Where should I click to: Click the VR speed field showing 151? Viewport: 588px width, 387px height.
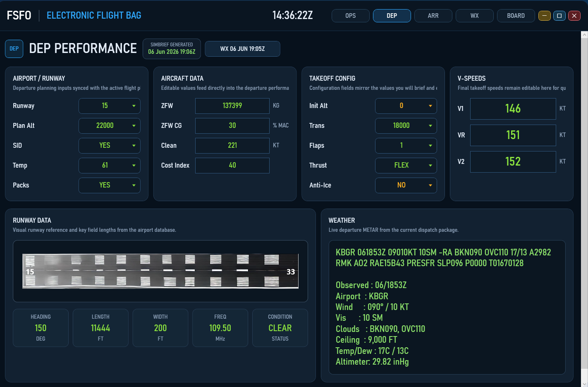tap(513, 135)
